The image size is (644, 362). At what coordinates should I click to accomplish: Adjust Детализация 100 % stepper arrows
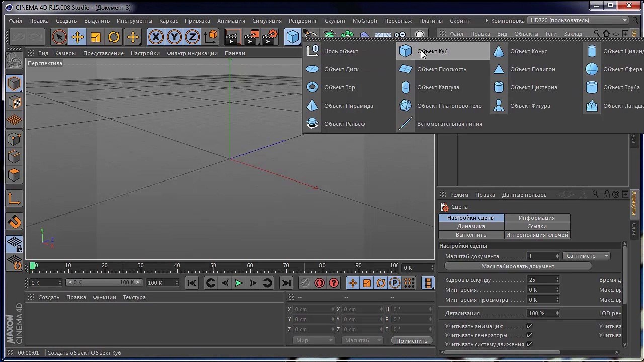point(557,313)
